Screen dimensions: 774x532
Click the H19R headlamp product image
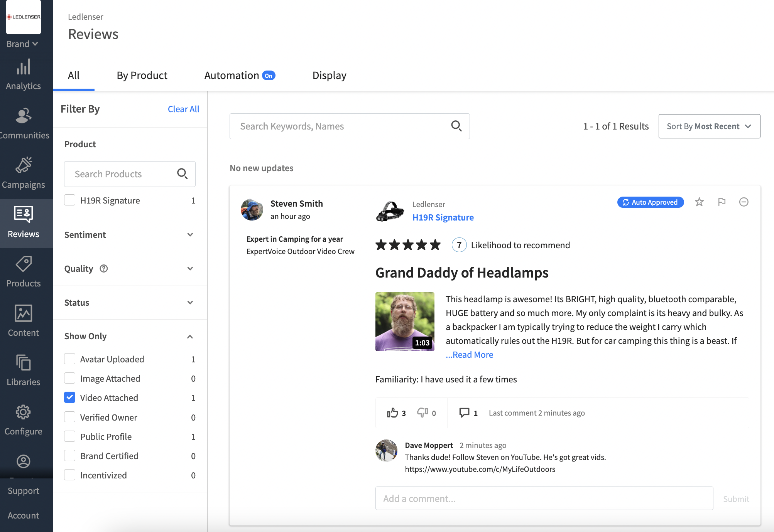[x=390, y=211]
